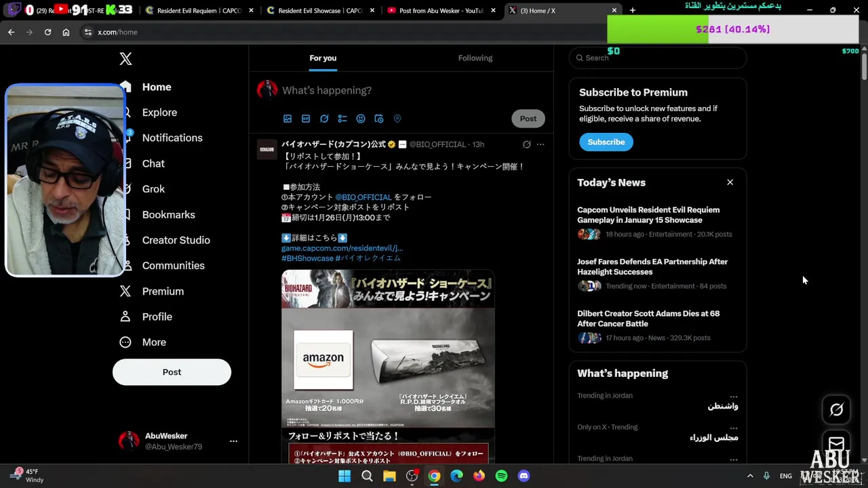This screenshot has height=488, width=868.
Task: Add a poll to the post
Action: (x=342, y=119)
